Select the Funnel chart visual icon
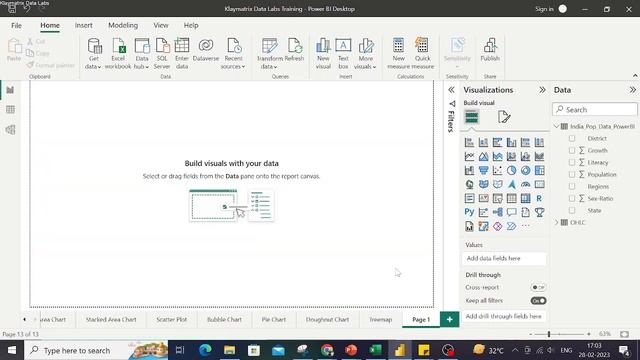Viewport: 640px width, 360px height. tap(483, 170)
